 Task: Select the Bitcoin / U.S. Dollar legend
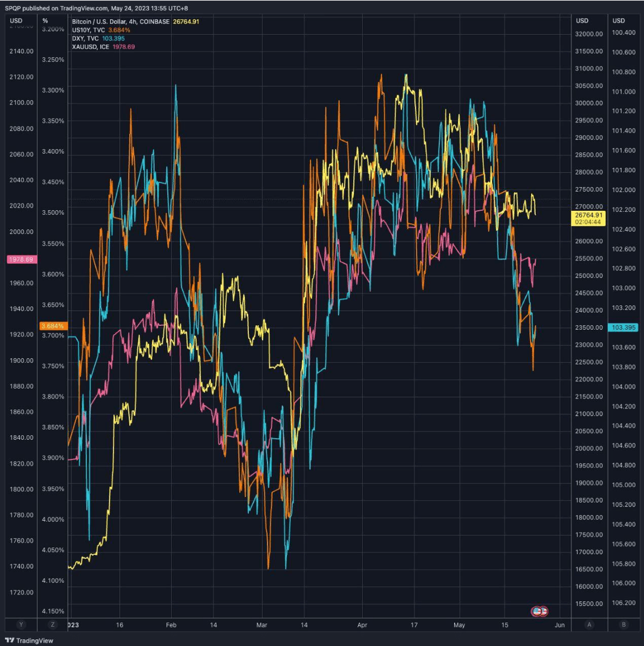point(120,22)
